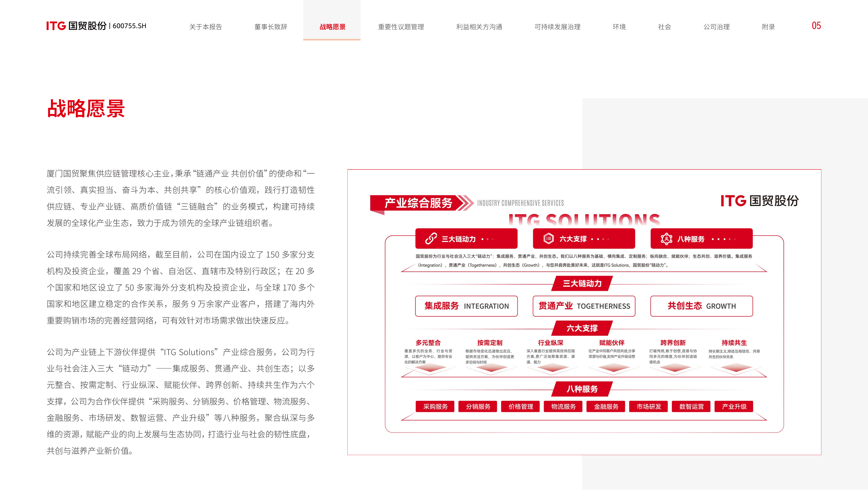The image size is (868, 490).
Task: Click the 按需定制 heading
Action: click(490, 342)
